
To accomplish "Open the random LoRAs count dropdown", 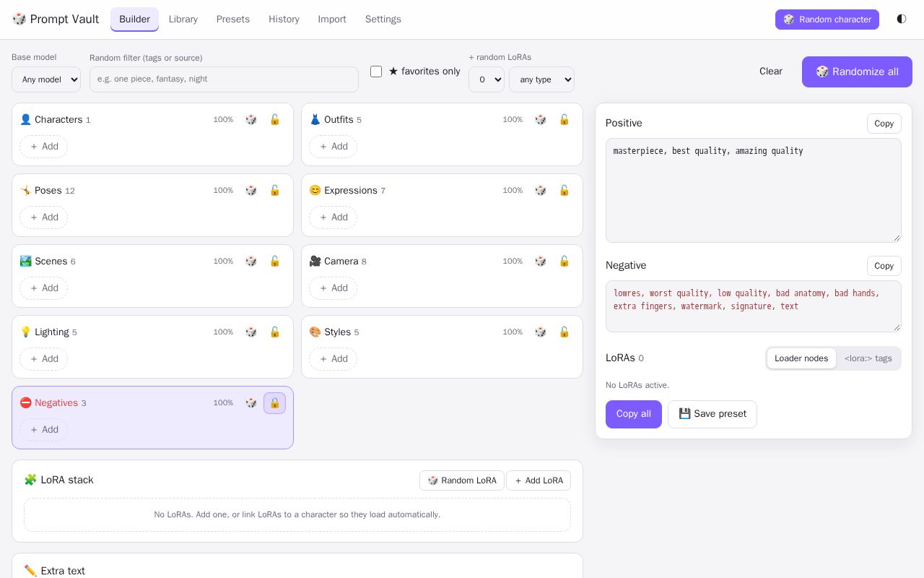I will pos(487,79).
